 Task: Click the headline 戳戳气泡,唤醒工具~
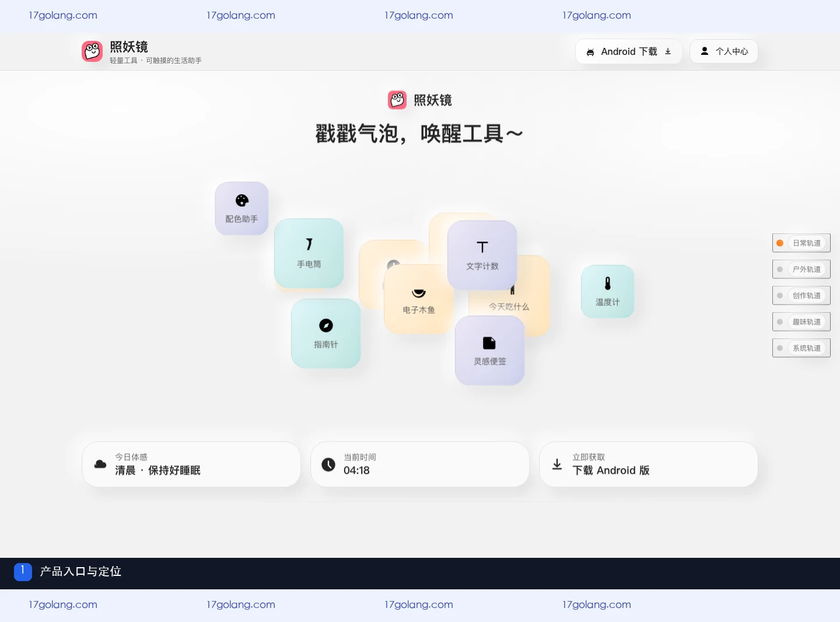click(x=419, y=134)
